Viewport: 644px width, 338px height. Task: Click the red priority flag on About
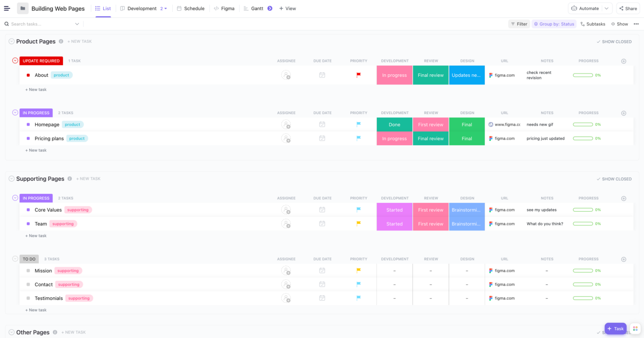[x=358, y=75]
